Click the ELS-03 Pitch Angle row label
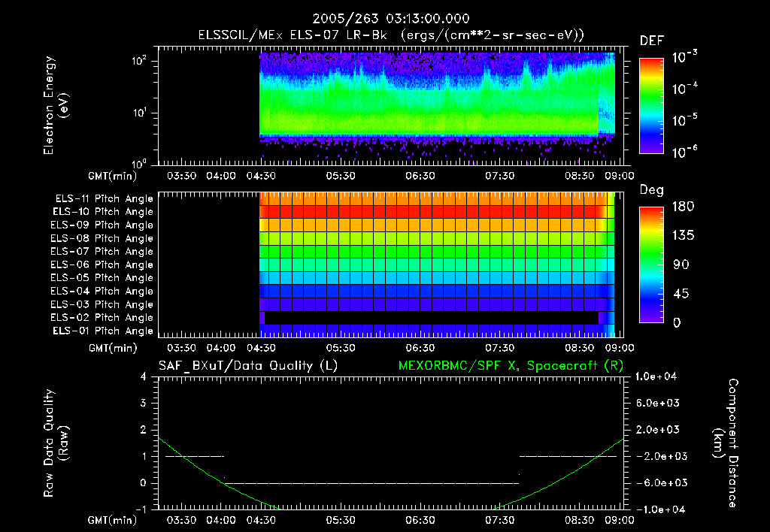 pos(102,305)
